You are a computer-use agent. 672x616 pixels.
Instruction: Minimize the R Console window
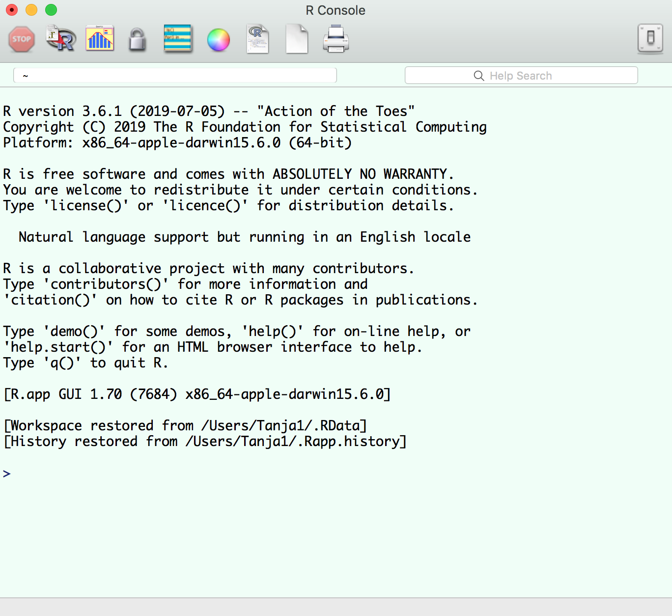(31, 10)
